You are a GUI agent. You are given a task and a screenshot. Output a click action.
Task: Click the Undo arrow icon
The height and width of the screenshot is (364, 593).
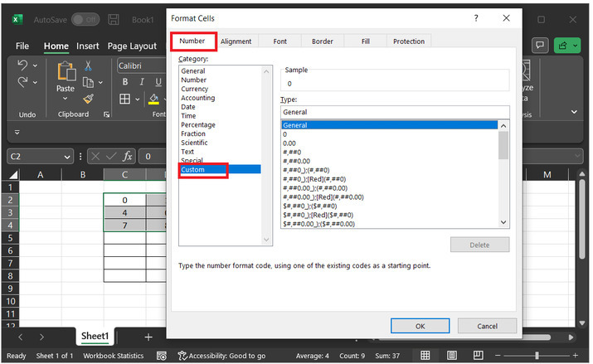22,66
